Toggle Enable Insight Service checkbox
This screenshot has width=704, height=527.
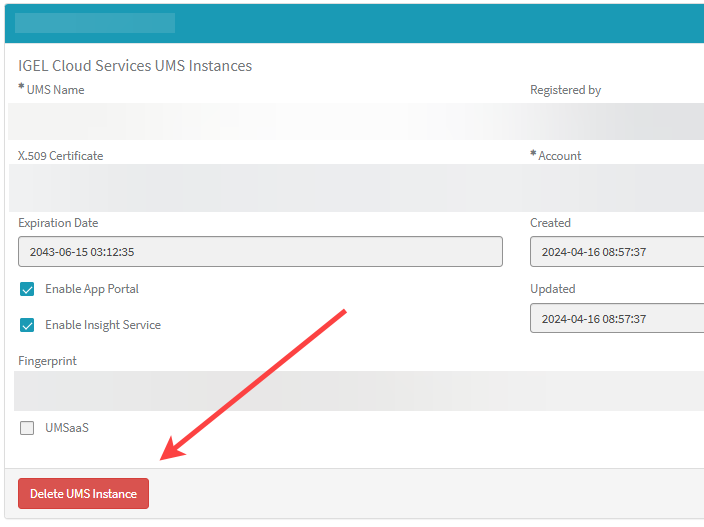point(27,325)
